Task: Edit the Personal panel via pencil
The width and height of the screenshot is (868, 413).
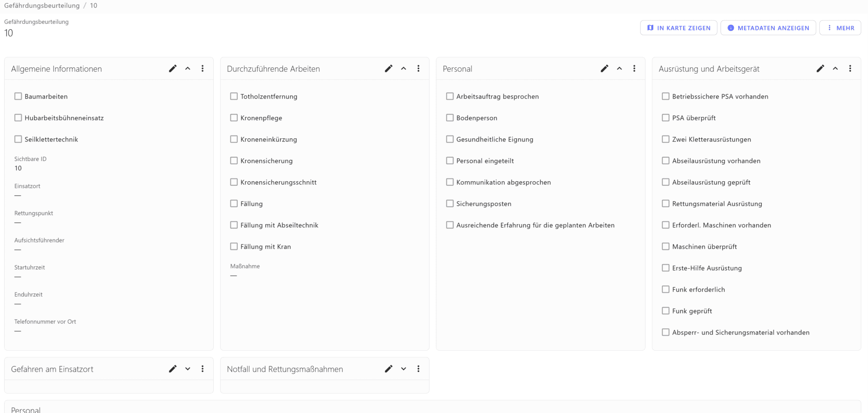Action: (x=604, y=69)
